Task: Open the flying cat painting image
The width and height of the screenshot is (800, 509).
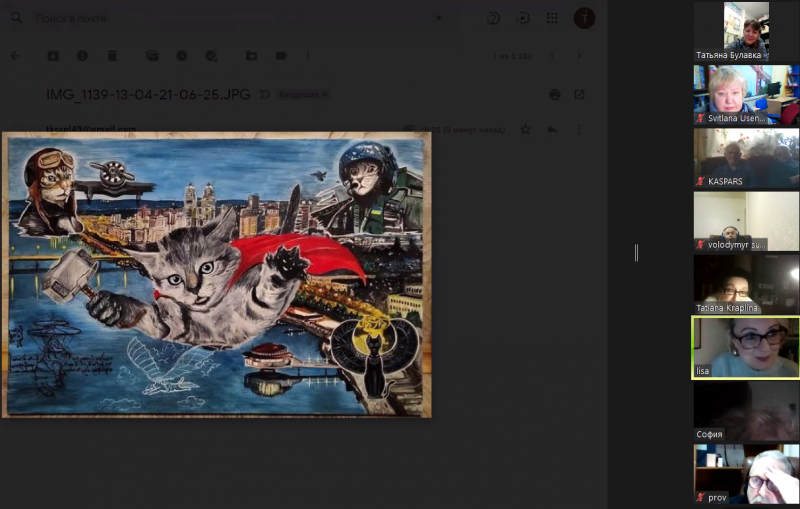Action: pyautogui.click(x=217, y=275)
